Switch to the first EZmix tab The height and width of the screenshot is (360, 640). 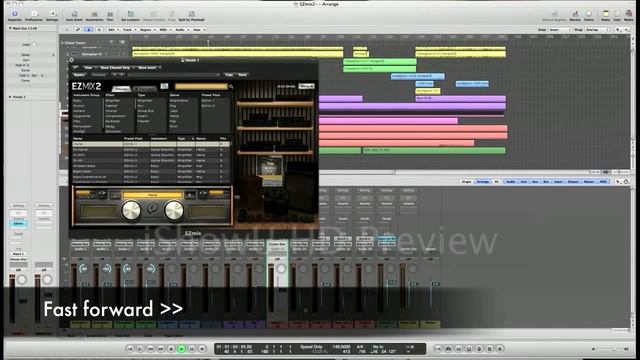coord(121,88)
